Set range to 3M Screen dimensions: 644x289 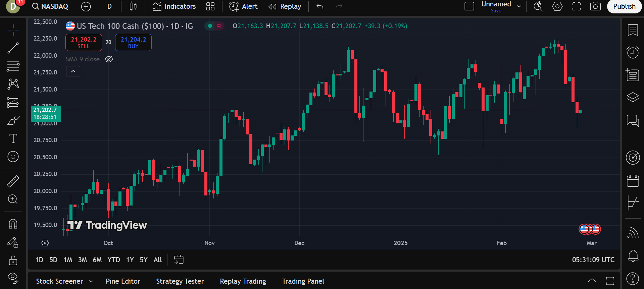[x=83, y=260]
